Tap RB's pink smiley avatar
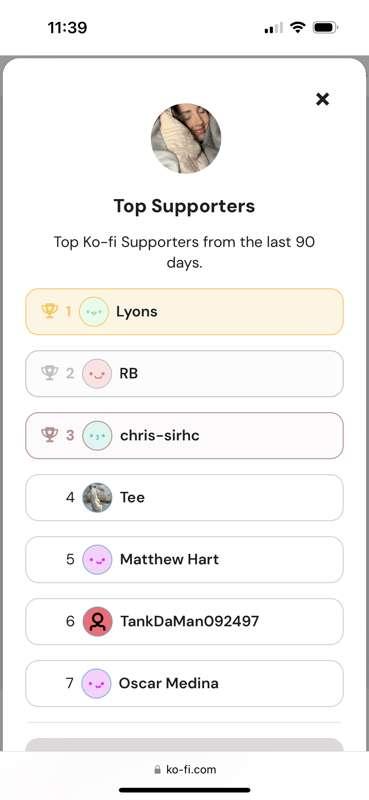The image size is (369, 800). 97,373
